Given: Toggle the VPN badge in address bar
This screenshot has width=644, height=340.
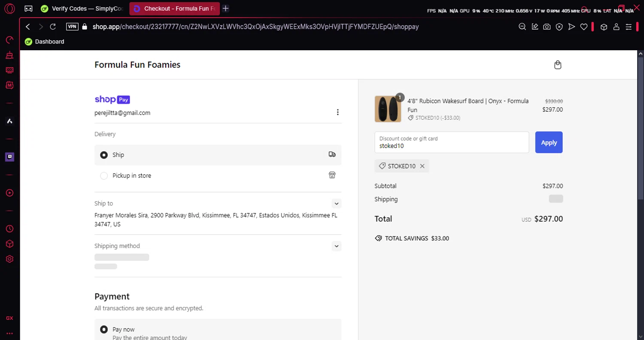Looking at the screenshot, I should point(73,27).
